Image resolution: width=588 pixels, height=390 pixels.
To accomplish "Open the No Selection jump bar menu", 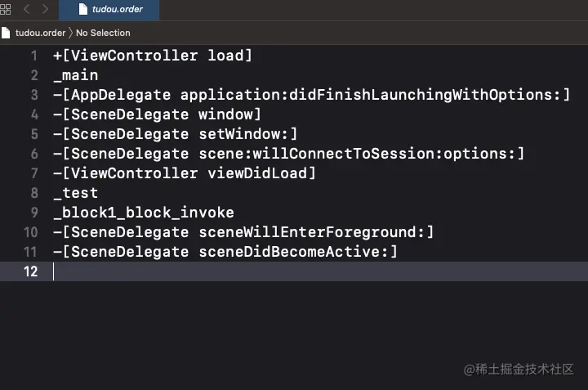I will click(x=103, y=33).
